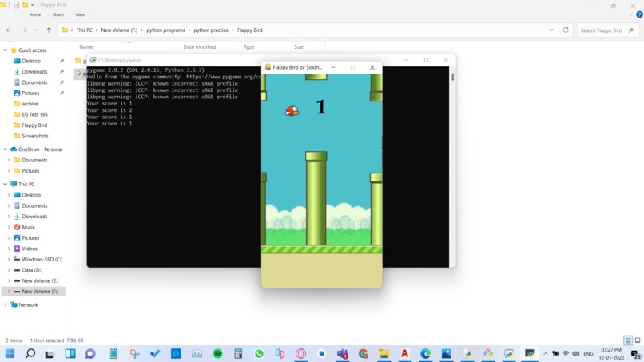Open the Home ribbon tab
Viewport: 644px width, 362px height.
click(35, 14)
